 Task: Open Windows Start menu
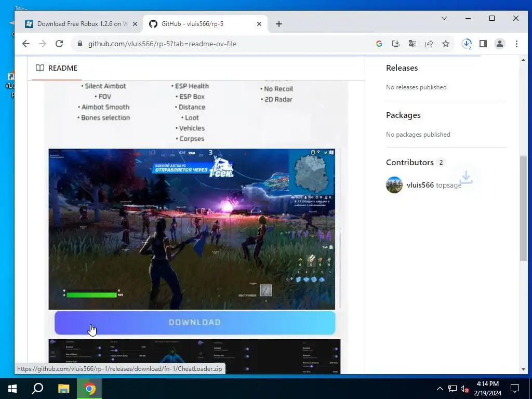(x=12, y=389)
